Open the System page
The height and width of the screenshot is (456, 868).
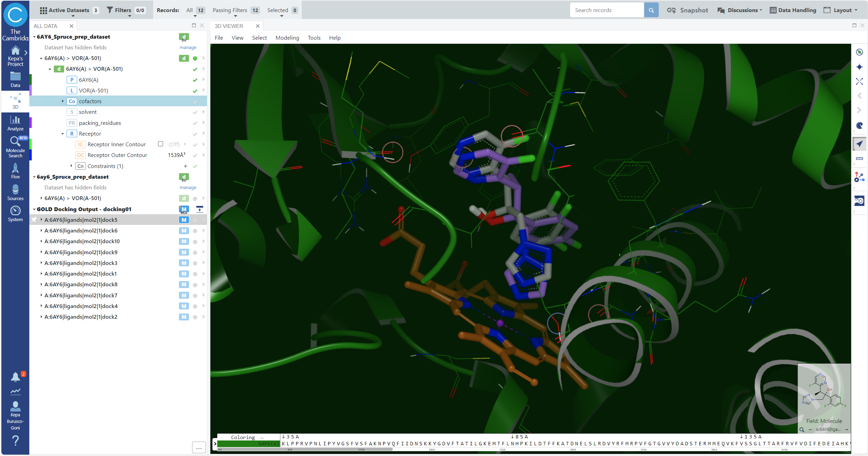15,214
